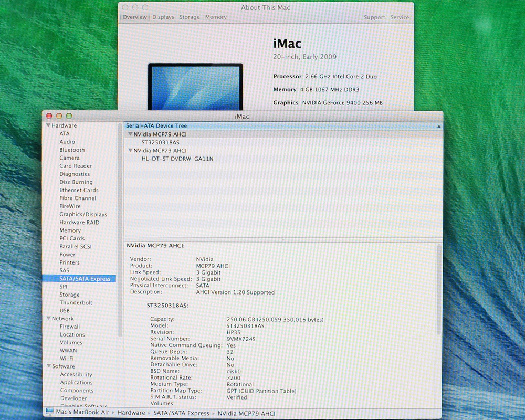Select Bluetooth in the sidebar

pyautogui.click(x=72, y=150)
